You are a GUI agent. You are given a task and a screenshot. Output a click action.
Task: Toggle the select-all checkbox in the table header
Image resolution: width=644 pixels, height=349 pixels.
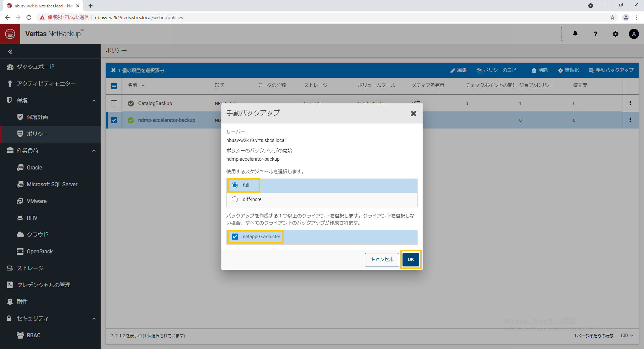(114, 86)
